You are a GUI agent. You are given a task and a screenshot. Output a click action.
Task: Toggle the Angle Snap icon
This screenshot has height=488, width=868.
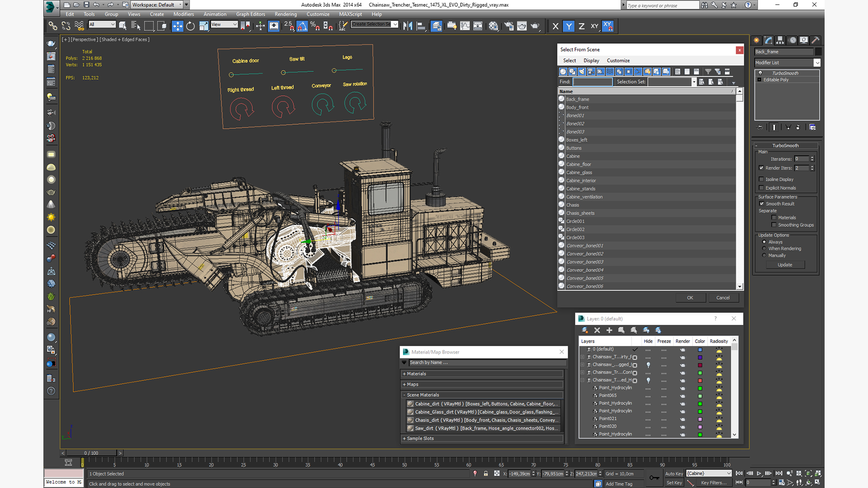pos(302,26)
